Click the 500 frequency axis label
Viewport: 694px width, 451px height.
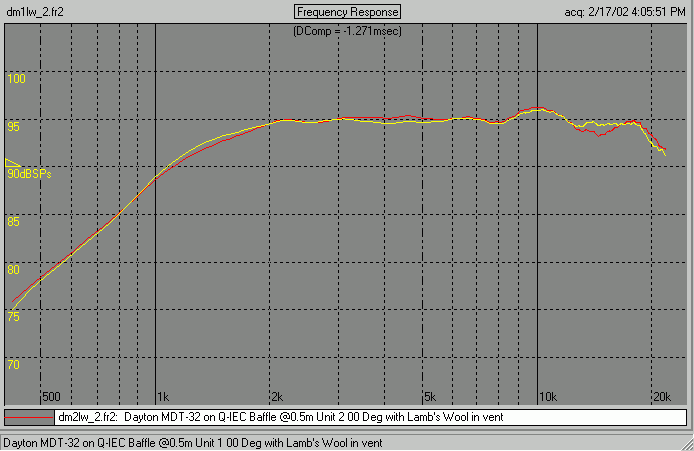click(x=51, y=397)
